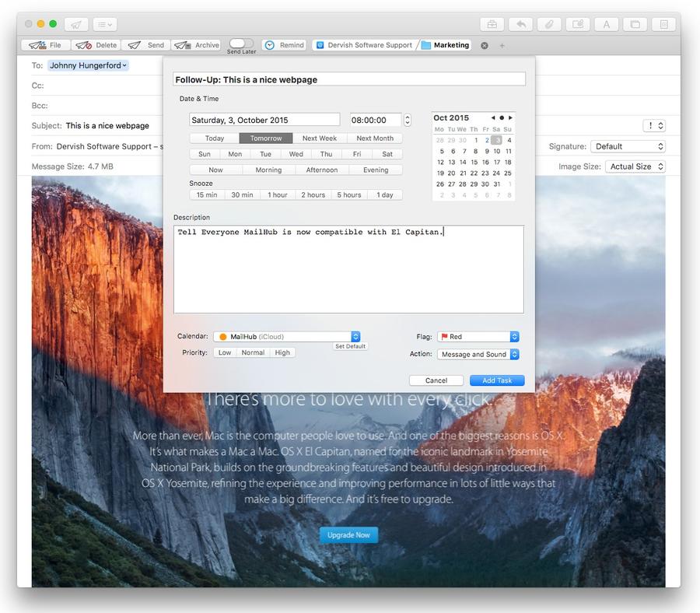
Task: Click the Remind clock icon
Action: click(270, 45)
